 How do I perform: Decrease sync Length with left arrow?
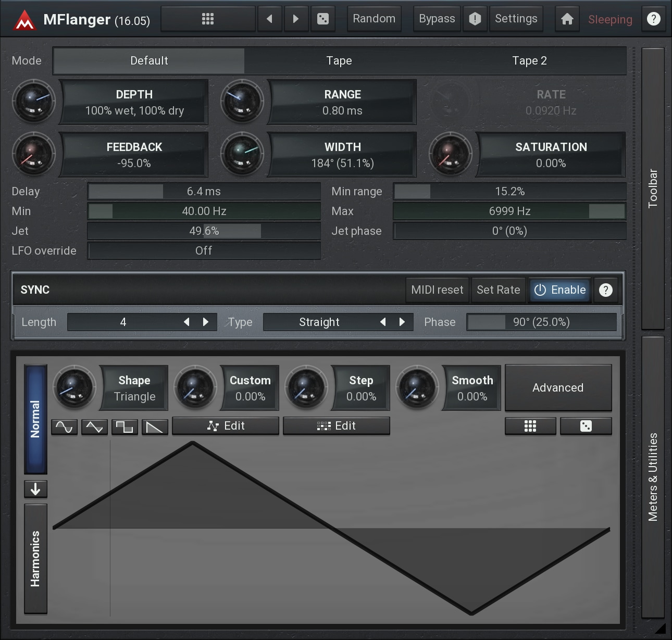(x=186, y=322)
